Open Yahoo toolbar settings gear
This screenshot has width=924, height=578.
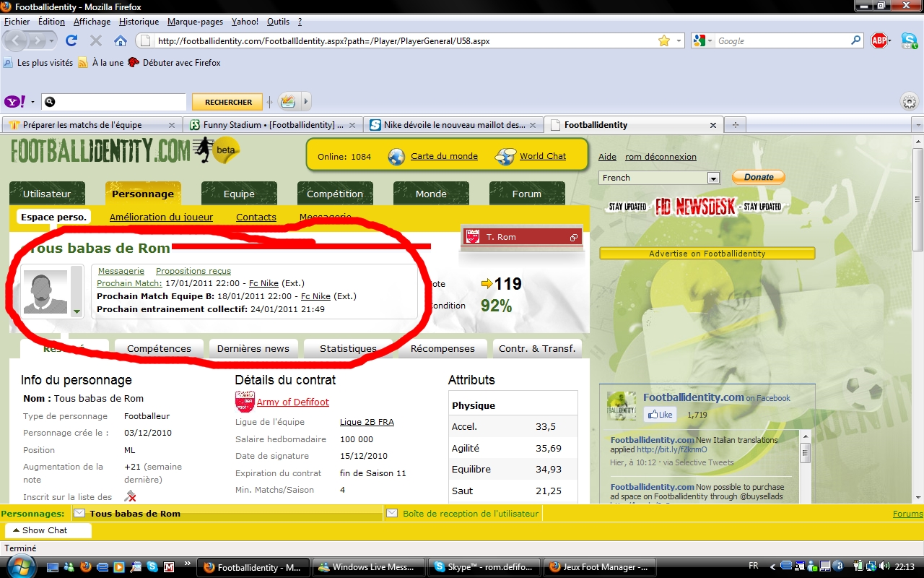(909, 101)
